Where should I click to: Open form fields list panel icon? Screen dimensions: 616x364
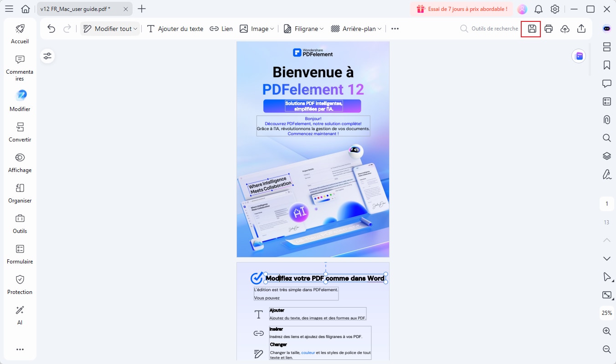pos(606,101)
